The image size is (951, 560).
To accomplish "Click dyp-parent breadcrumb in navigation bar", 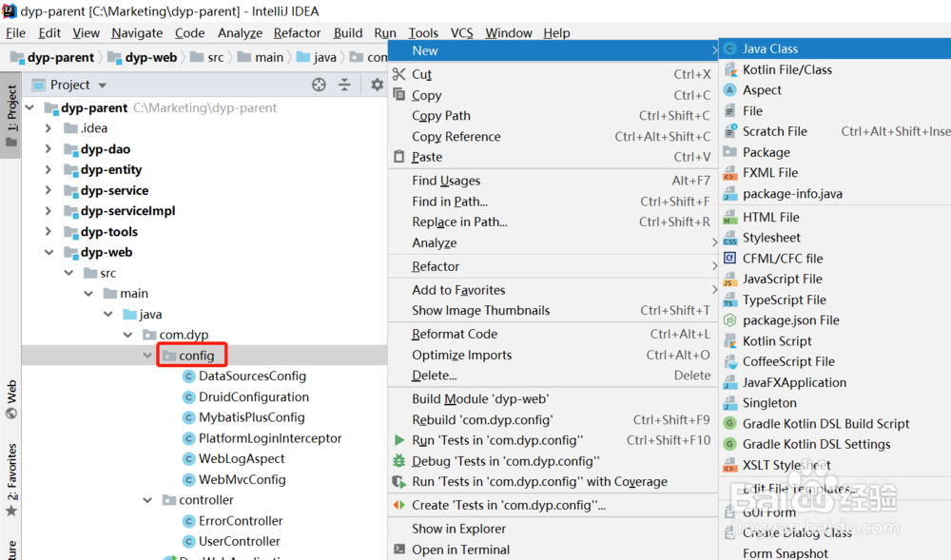I will (52, 57).
